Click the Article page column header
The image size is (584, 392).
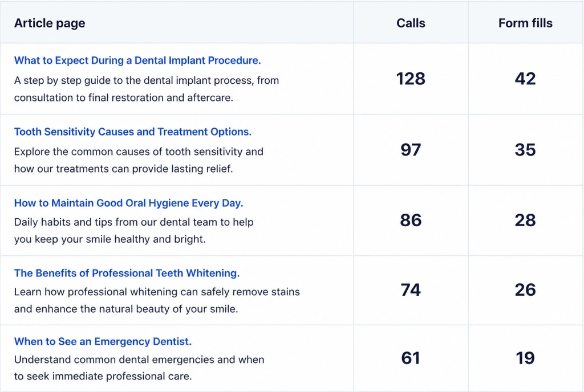pyautogui.click(x=50, y=23)
